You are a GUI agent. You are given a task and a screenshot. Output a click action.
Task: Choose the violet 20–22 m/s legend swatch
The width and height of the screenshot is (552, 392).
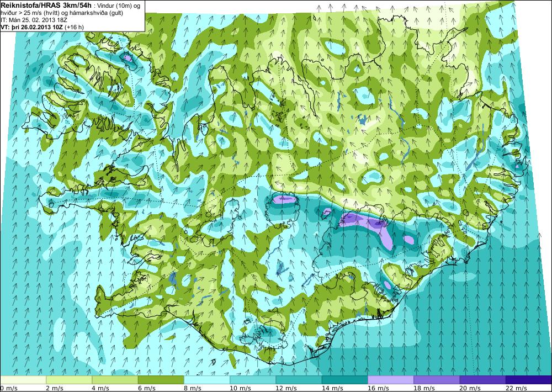(x=482, y=380)
